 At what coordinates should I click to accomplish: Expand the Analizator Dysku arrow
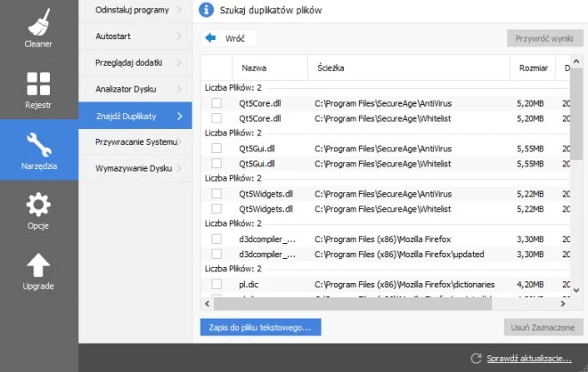tap(179, 89)
